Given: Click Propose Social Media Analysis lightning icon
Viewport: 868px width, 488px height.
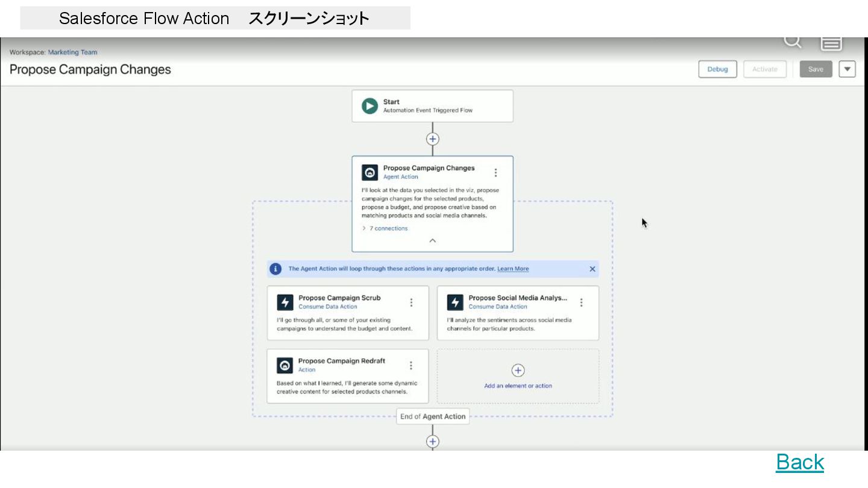Looking at the screenshot, I should 455,302.
